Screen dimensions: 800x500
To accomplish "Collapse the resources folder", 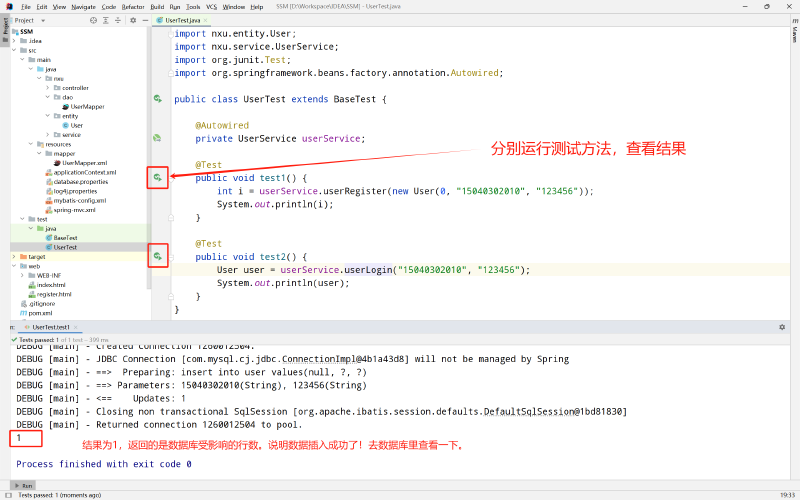I will tap(31, 144).
